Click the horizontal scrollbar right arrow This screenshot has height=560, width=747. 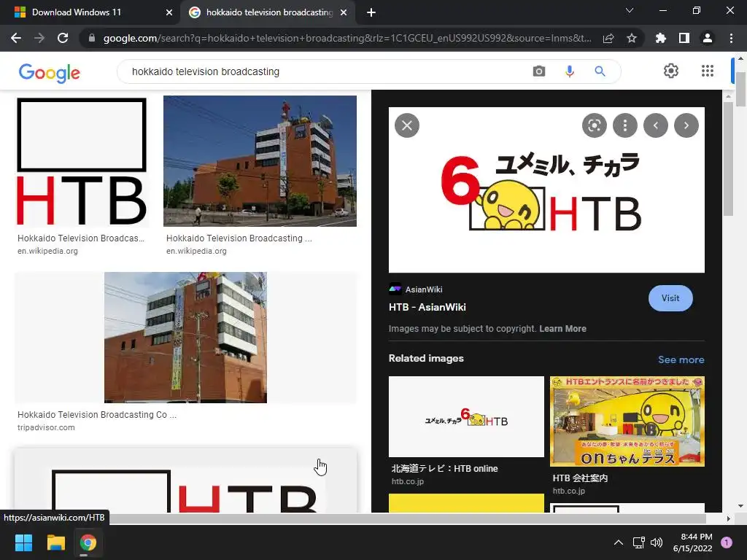[x=728, y=518]
